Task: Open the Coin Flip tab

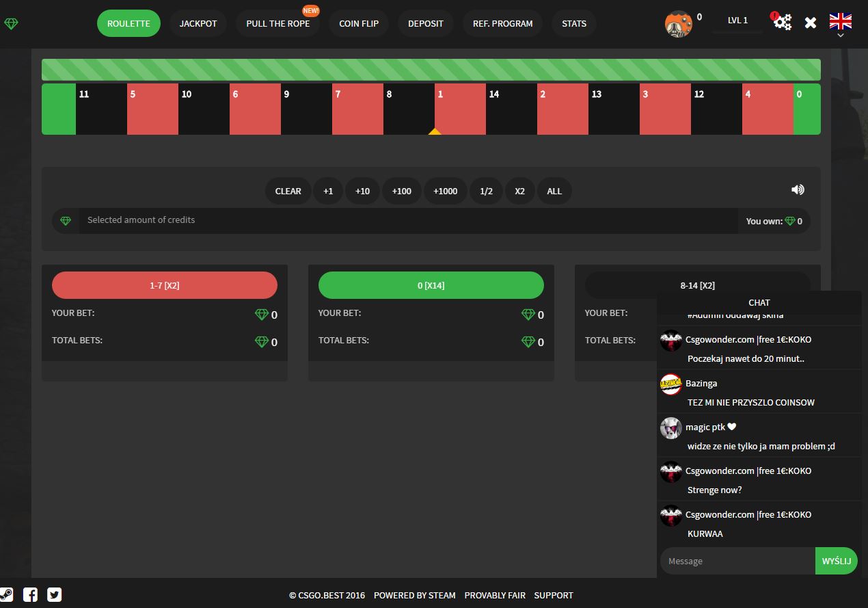Action: click(x=359, y=23)
